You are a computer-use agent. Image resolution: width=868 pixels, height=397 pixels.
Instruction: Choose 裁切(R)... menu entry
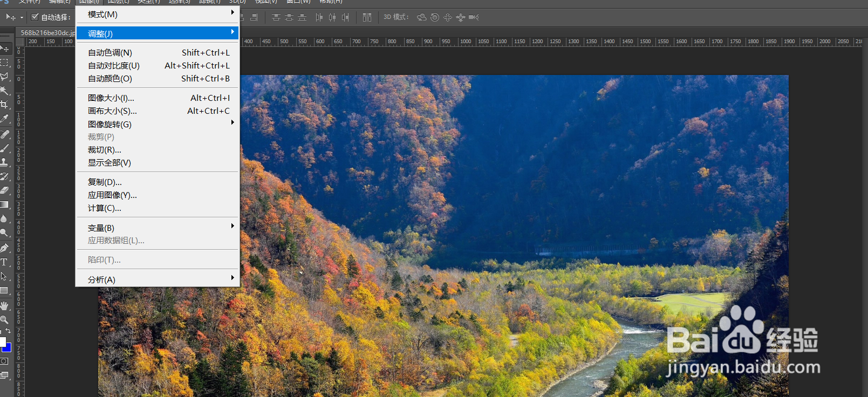[x=158, y=149]
